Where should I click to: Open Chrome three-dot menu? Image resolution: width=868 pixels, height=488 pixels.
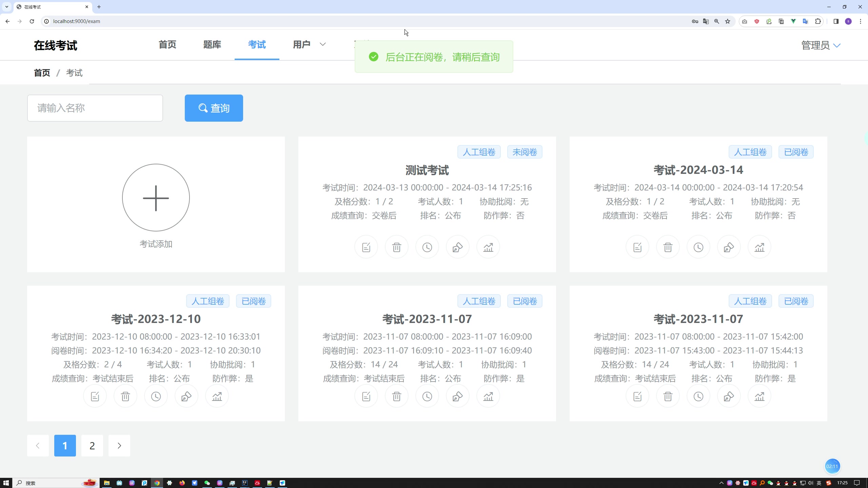861,21
